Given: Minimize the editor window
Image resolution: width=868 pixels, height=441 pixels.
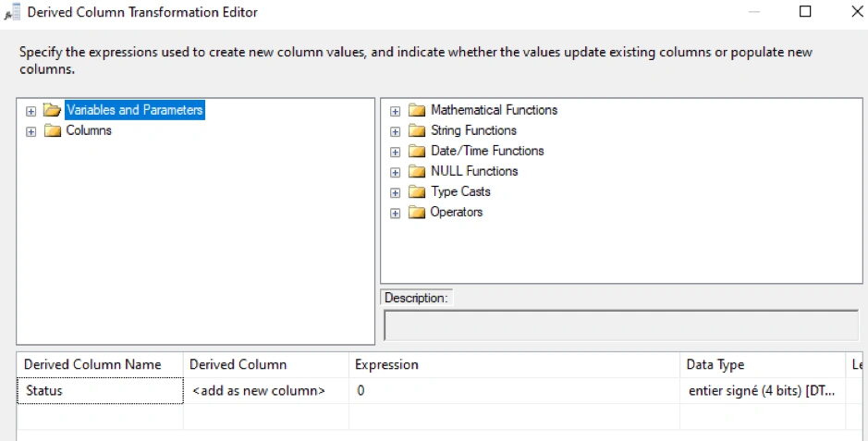Looking at the screenshot, I should click(x=754, y=12).
